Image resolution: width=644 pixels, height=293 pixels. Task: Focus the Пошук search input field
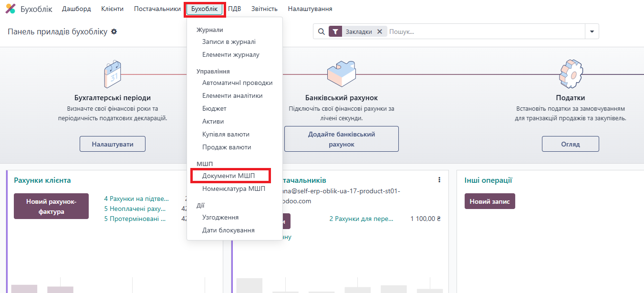click(484, 31)
